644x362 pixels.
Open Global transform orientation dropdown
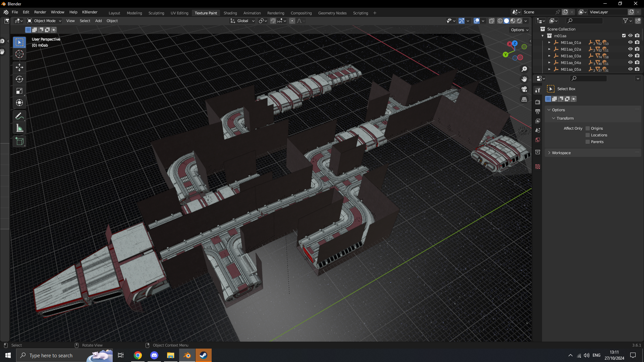243,21
